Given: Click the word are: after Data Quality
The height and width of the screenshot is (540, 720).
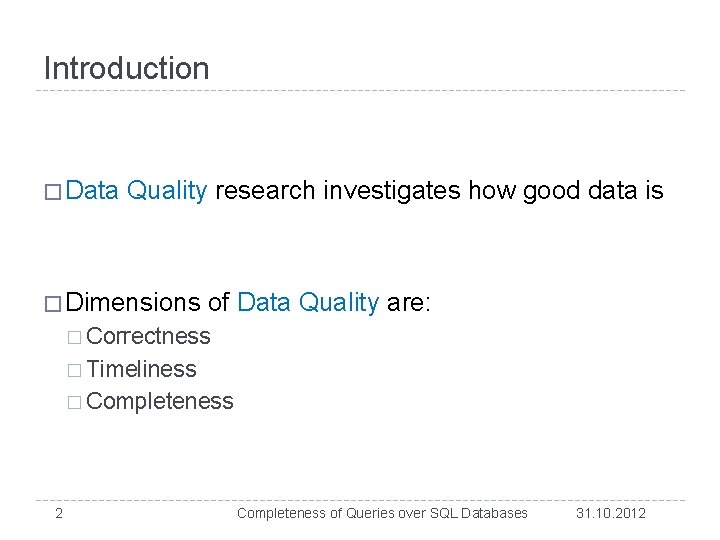Looking at the screenshot, I should 409,303.
